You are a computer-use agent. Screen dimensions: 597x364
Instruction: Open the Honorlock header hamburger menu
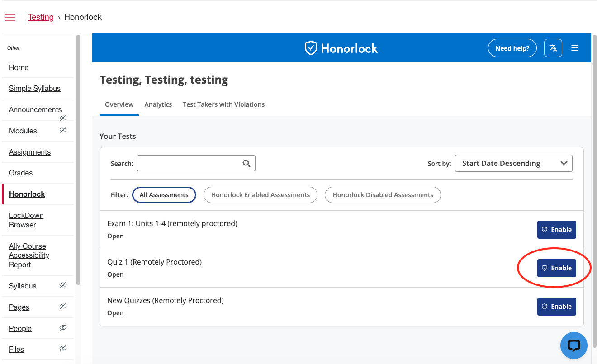[x=575, y=48]
